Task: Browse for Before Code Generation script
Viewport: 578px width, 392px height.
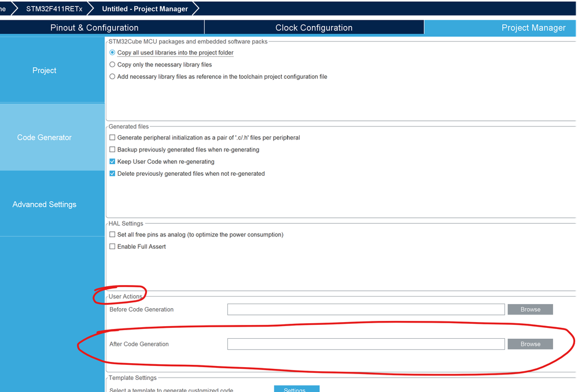Action: point(530,309)
